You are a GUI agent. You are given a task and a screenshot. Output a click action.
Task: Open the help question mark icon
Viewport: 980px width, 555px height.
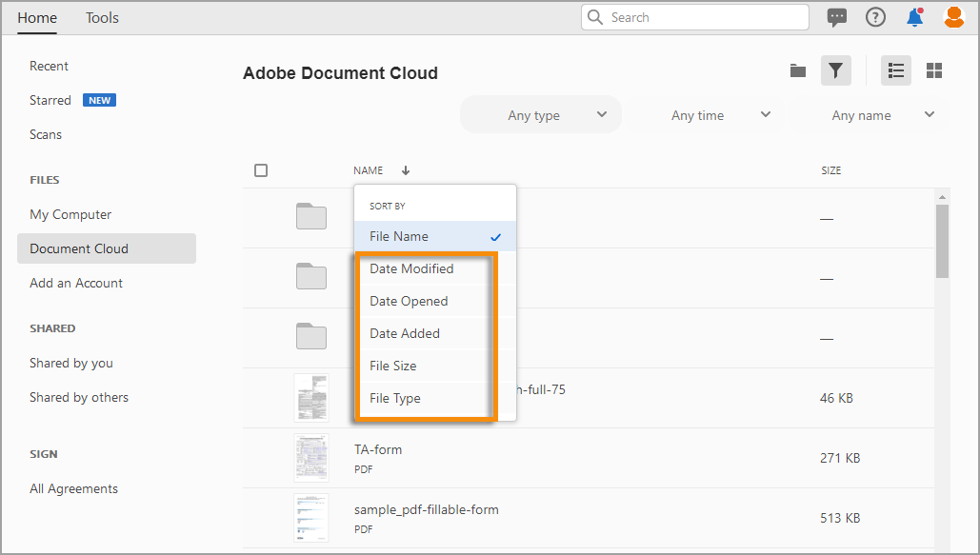coord(875,16)
